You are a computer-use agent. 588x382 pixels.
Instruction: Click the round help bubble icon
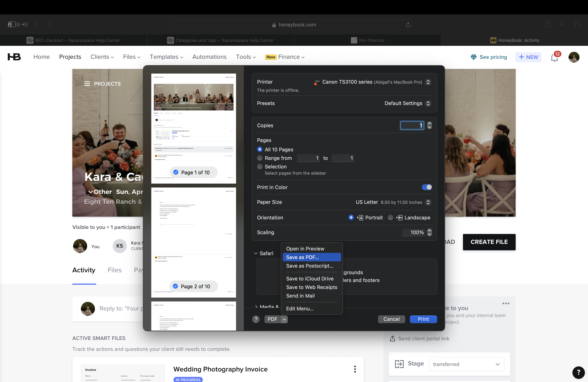click(578, 372)
